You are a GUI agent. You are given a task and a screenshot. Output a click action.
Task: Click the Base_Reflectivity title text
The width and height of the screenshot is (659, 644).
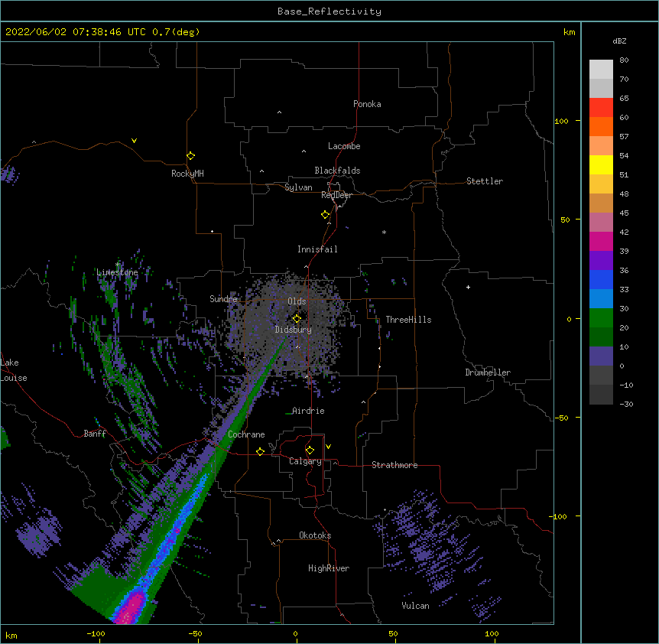click(329, 11)
